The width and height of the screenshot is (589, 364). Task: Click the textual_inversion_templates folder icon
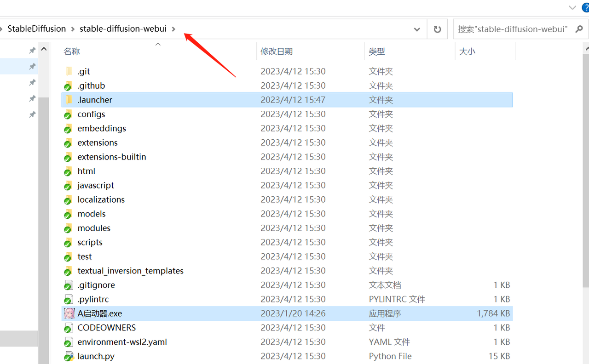coord(69,271)
